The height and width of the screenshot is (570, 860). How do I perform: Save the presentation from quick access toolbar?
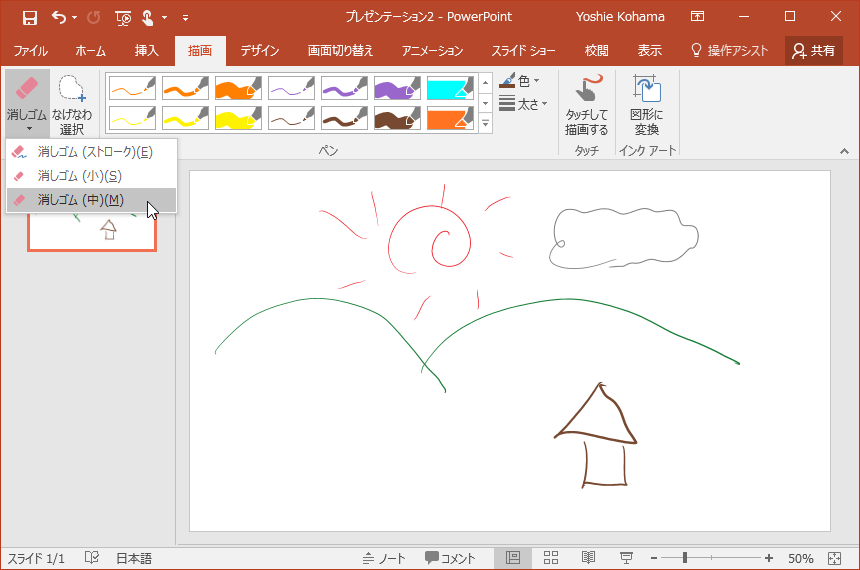[x=30, y=18]
